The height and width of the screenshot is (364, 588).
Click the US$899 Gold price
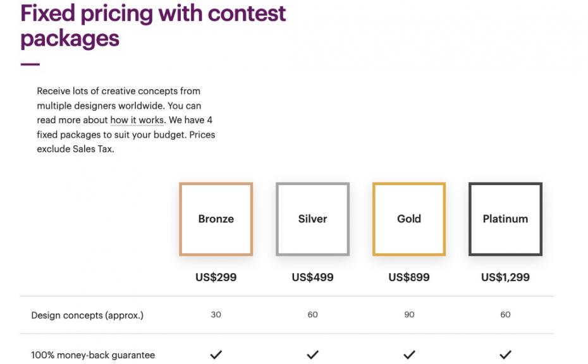click(409, 277)
